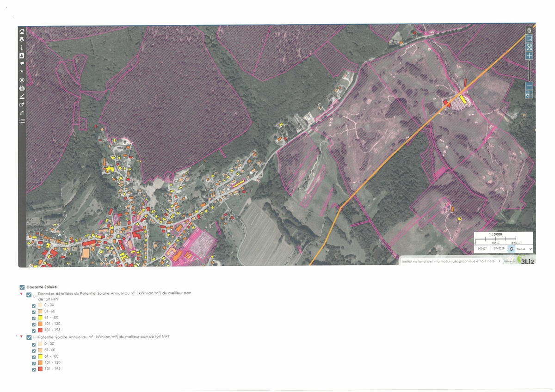The image size is (555, 392).
Task: Toggle the Données détaillées du Potentiel Solaire checkbox
Action: tap(29, 295)
